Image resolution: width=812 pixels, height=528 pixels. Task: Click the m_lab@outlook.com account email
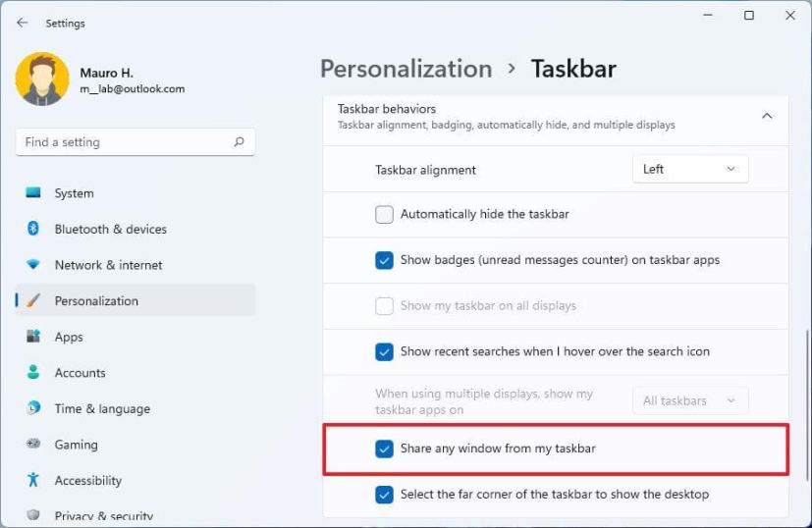(132, 89)
